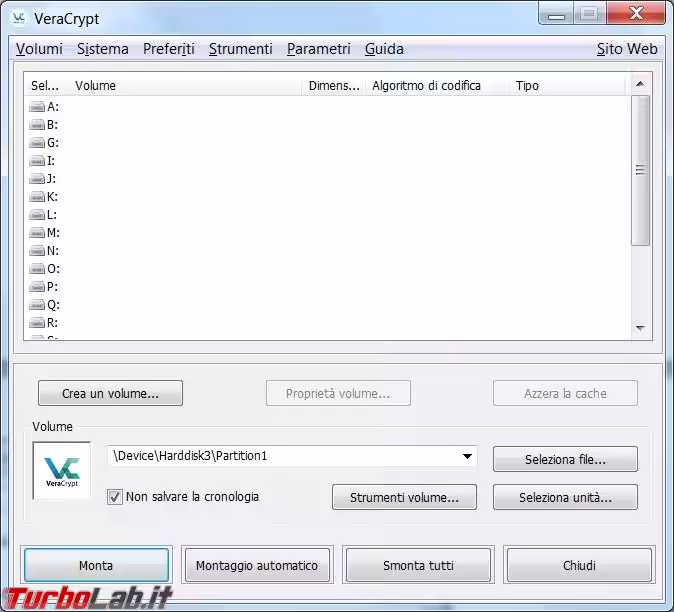Select the B: drive slot icon

(37, 124)
